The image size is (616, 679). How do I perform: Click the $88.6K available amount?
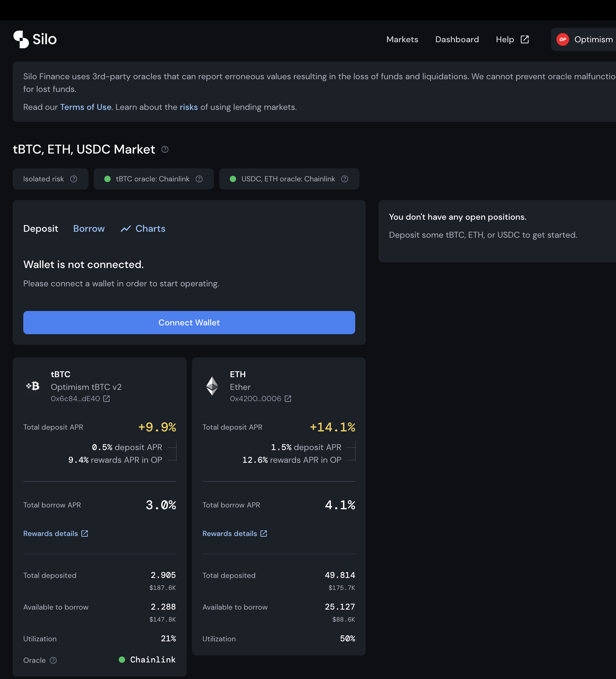[344, 619]
